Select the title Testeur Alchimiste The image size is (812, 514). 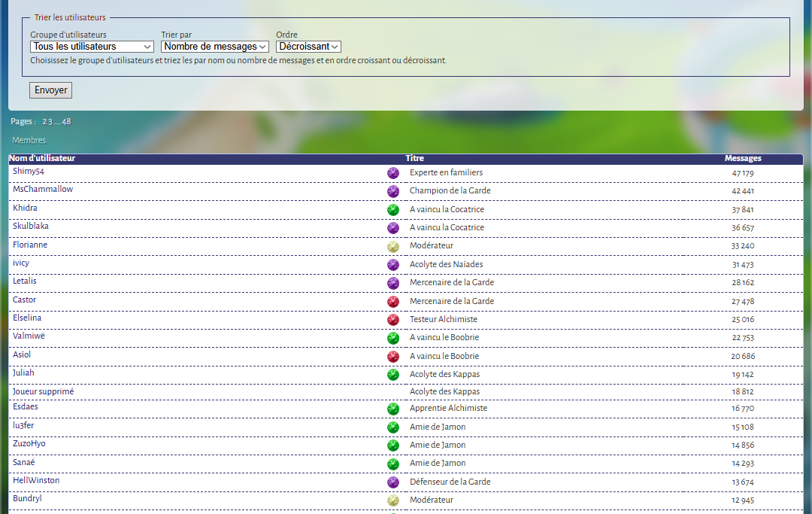pos(444,319)
